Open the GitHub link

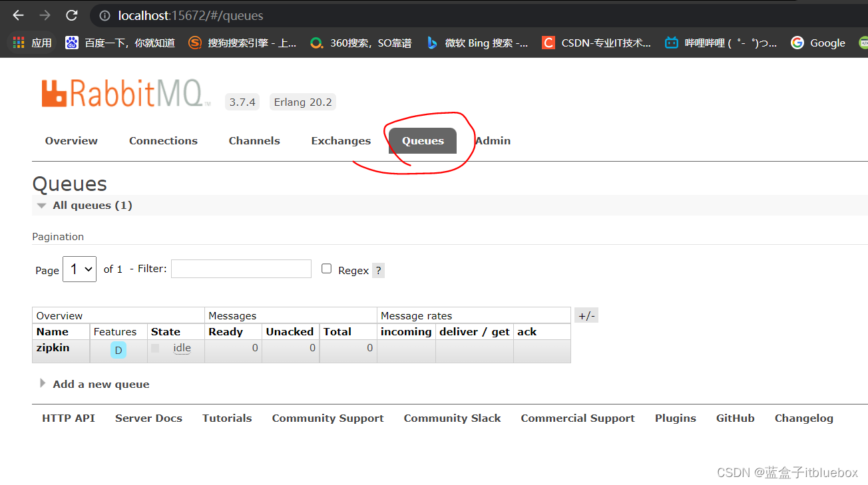(x=736, y=418)
